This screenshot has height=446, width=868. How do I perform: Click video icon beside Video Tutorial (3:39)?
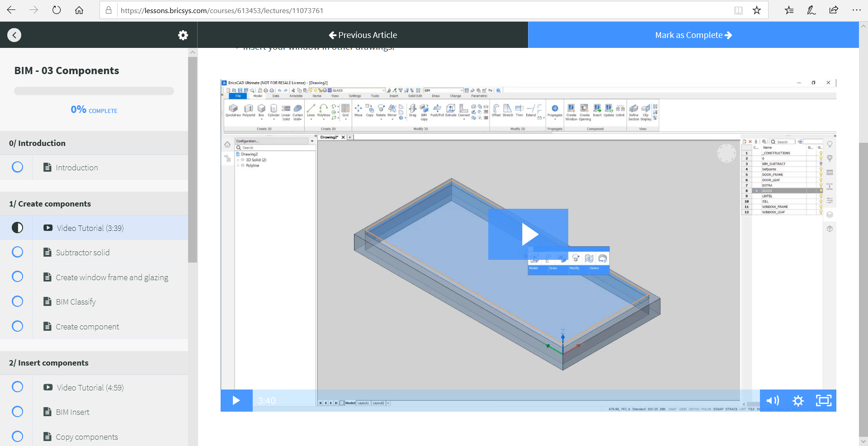click(48, 228)
